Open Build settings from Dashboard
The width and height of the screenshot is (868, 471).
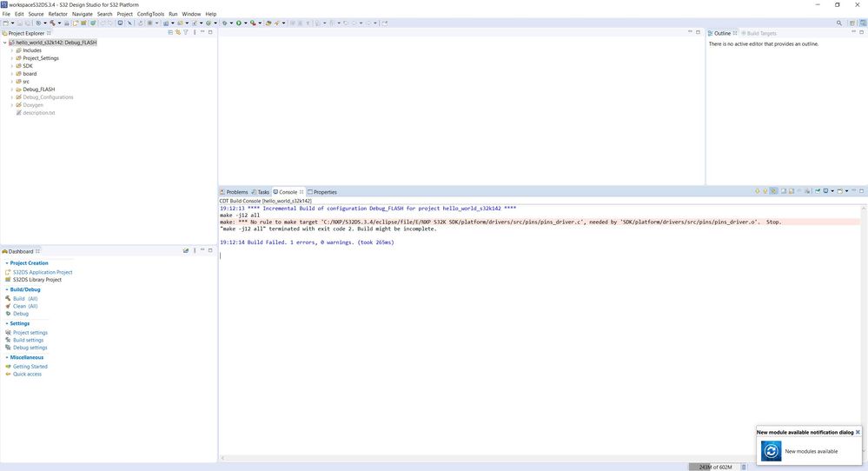28,340
